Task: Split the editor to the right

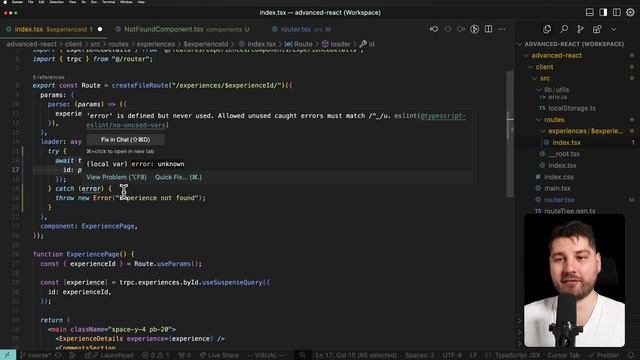Action: (488, 29)
